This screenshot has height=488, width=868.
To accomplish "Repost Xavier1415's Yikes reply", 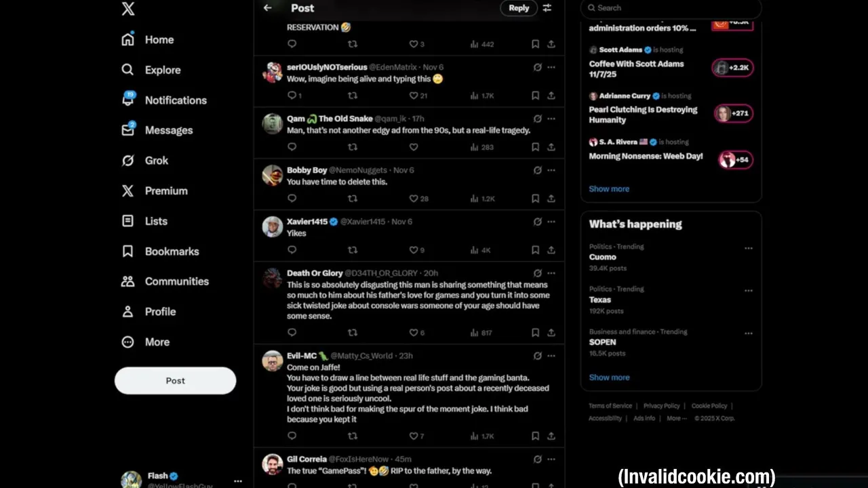I will 352,250.
